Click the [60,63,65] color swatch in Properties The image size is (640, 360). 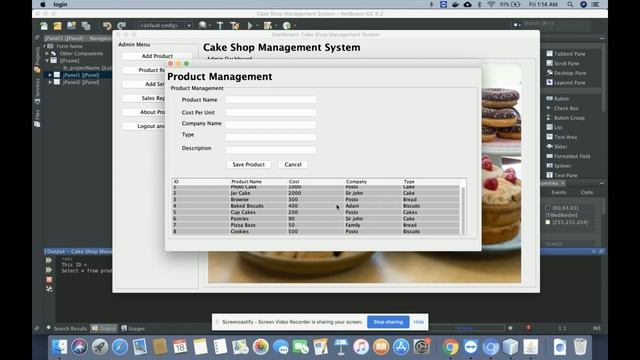(548, 208)
